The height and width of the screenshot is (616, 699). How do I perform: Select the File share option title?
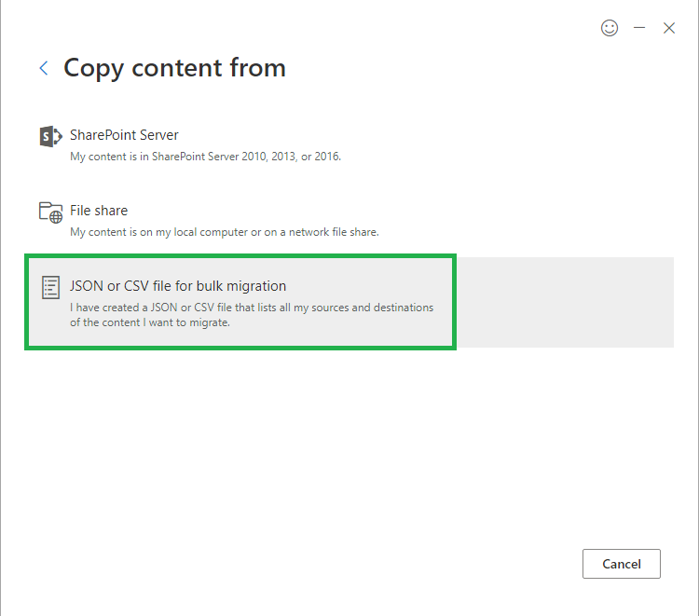coord(99,211)
